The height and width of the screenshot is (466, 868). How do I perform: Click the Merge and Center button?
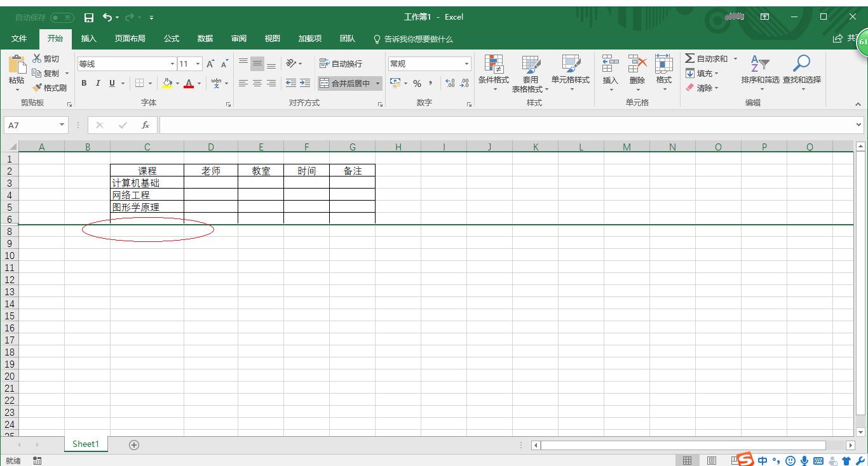pyautogui.click(x=349, y=83)
